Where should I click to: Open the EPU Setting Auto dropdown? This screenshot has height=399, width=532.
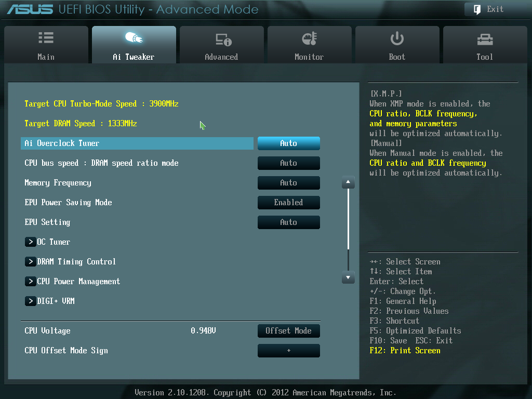point(288,222)
